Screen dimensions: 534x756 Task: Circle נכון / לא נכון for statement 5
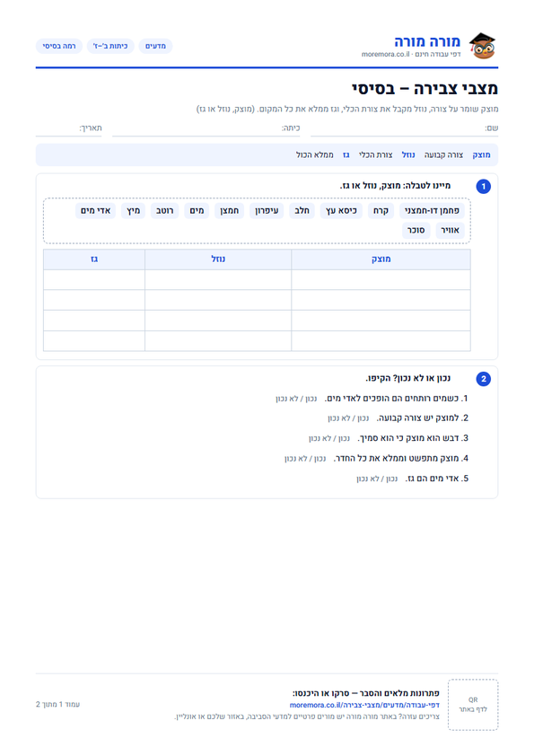(377, 479)
